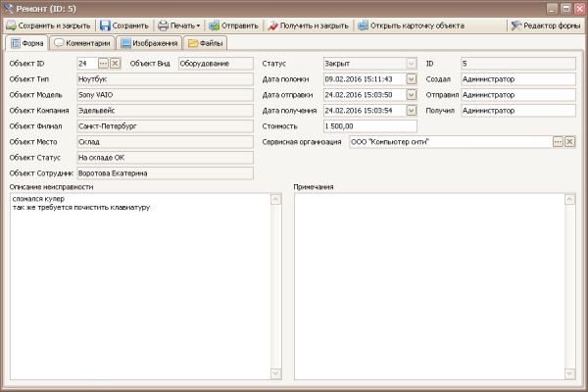
Task: Browse Сервисная организация with ellipsis button
Action: coord(558,142)
